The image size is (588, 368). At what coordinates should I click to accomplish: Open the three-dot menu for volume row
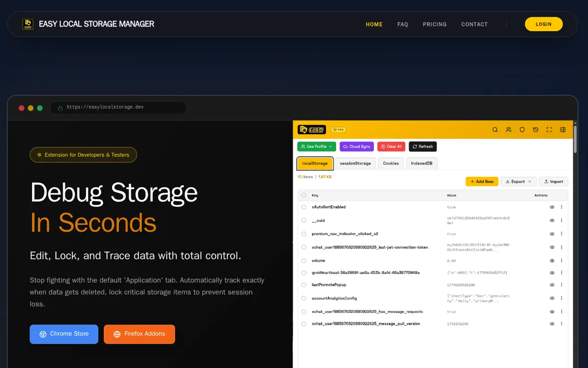pos(561,261)
